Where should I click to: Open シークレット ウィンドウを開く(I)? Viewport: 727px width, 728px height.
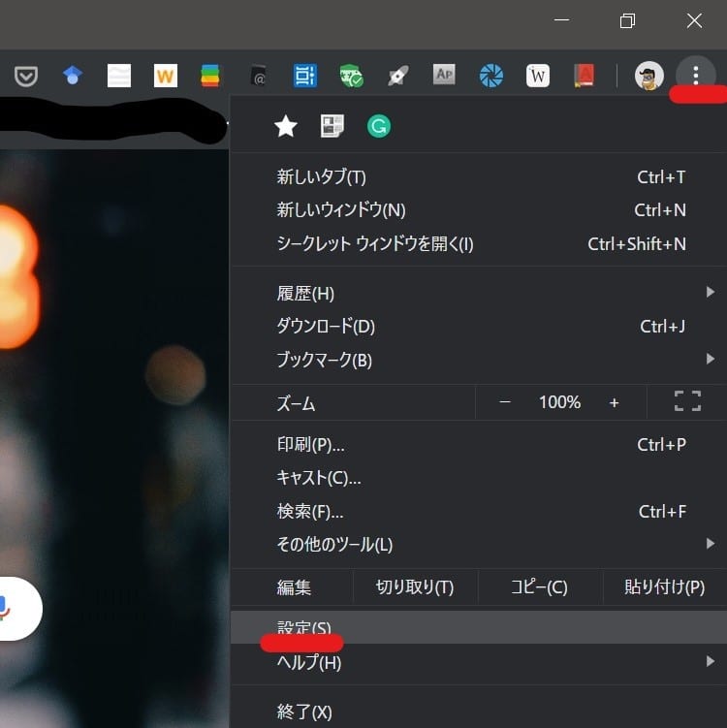479,244
